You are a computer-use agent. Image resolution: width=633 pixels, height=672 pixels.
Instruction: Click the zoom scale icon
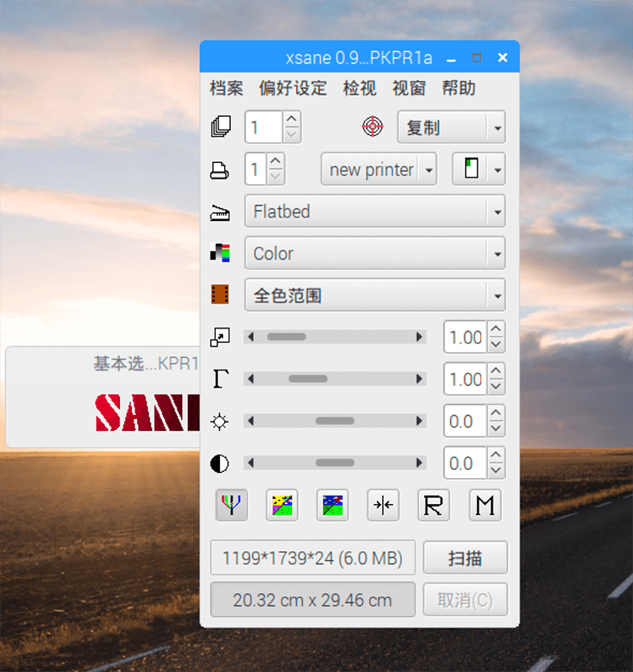(x=220, y=337)
